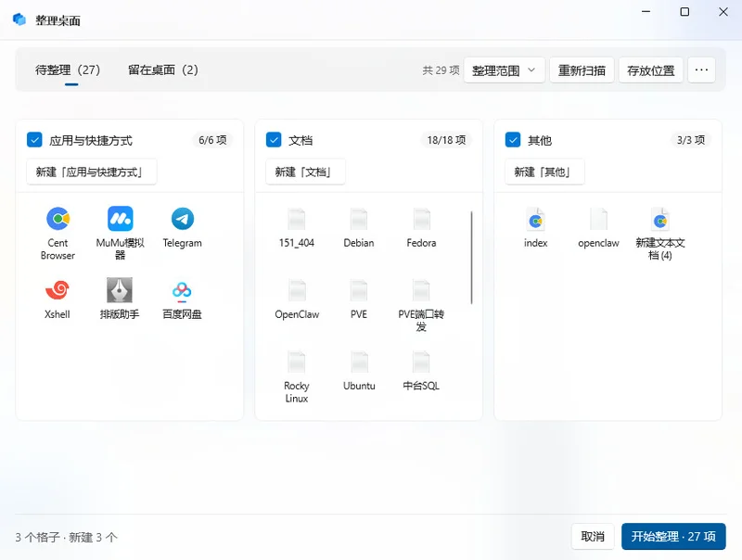742x560 pixels.
Task: Switch to the 待整理 (27) tab
Action: [x=68, y=70]
